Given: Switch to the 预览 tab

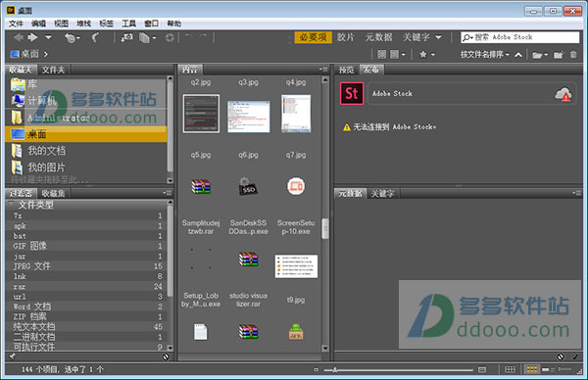Looking at the screenshot, I should click(x=346, y=70).
